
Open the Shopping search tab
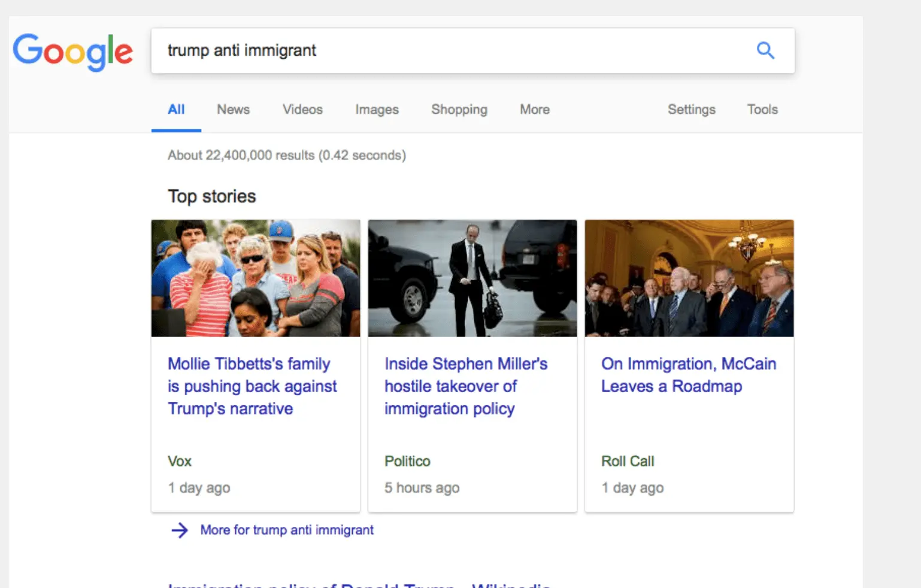point(459,110)
